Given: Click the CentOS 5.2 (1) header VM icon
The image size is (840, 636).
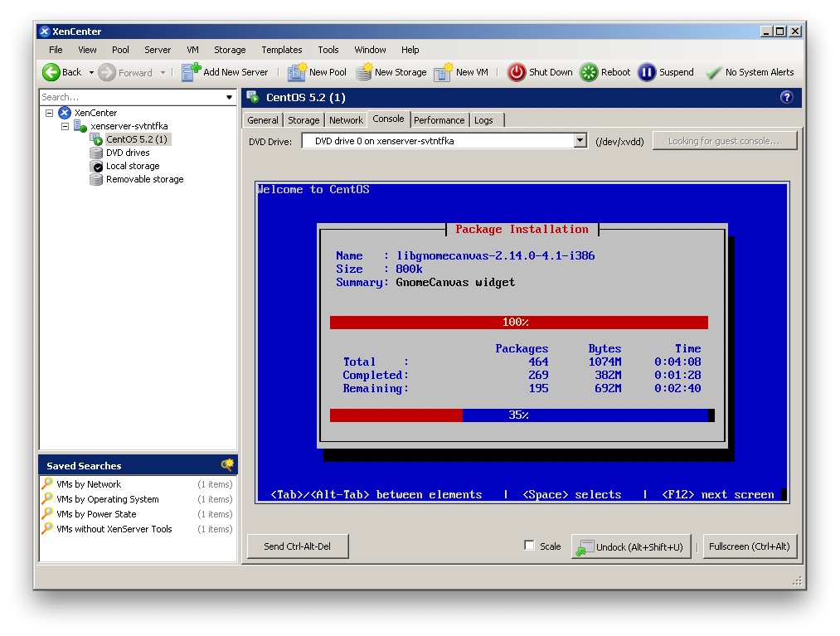Looking at the screenshot, I should click(x=253, y=97).
